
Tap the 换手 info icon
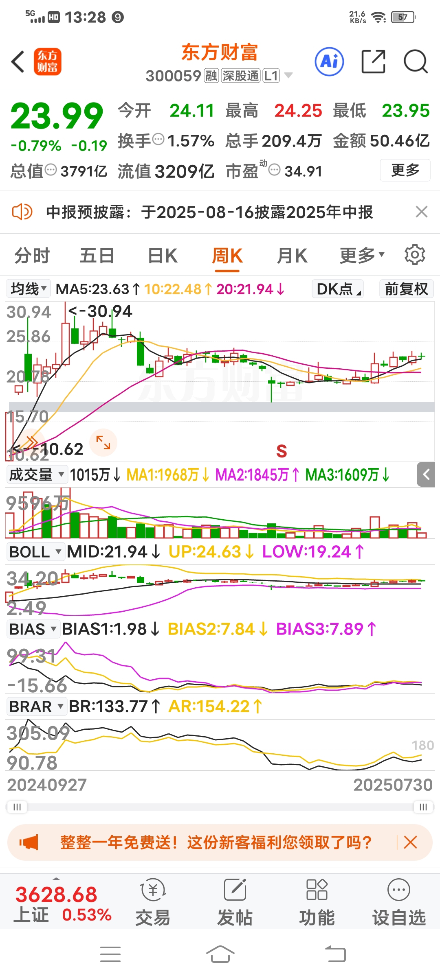pos(158,140)
